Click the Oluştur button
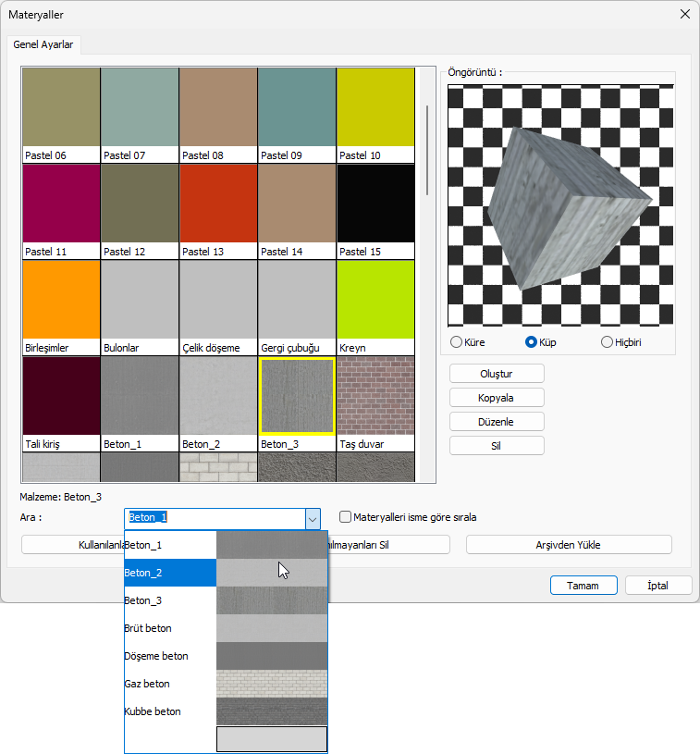The height and width of the screenshot is (754, 700). tap(497, 374)
